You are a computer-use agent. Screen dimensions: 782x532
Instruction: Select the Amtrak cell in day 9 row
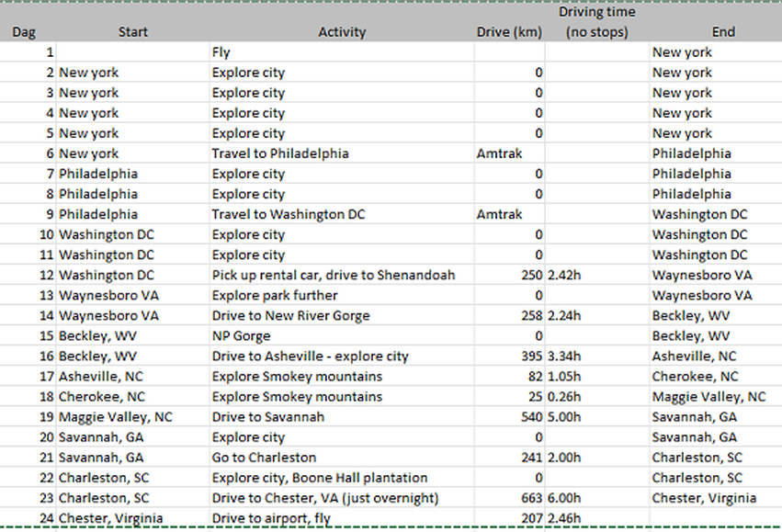click(x=509, y=214)
